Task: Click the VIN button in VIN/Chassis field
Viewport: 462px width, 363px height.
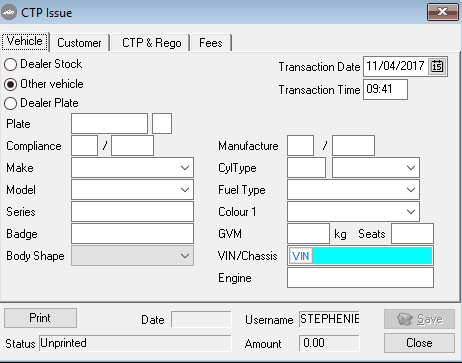Action: point(301,256)
